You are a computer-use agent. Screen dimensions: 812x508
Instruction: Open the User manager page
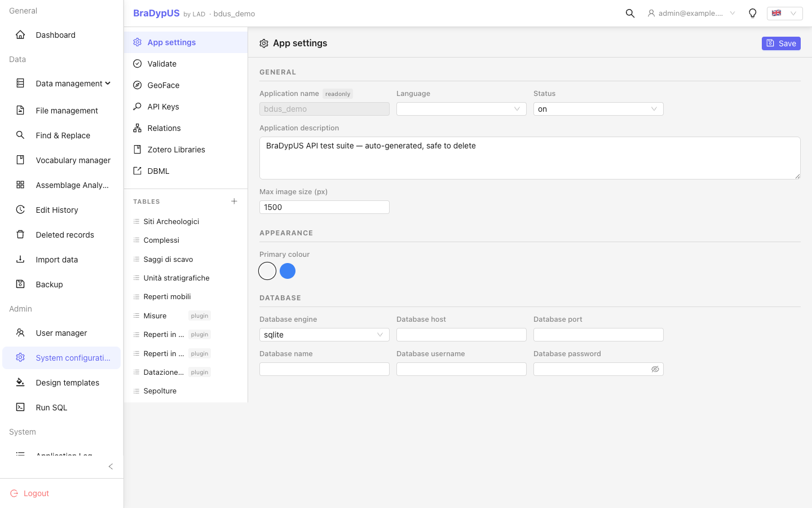click(61, 333)
